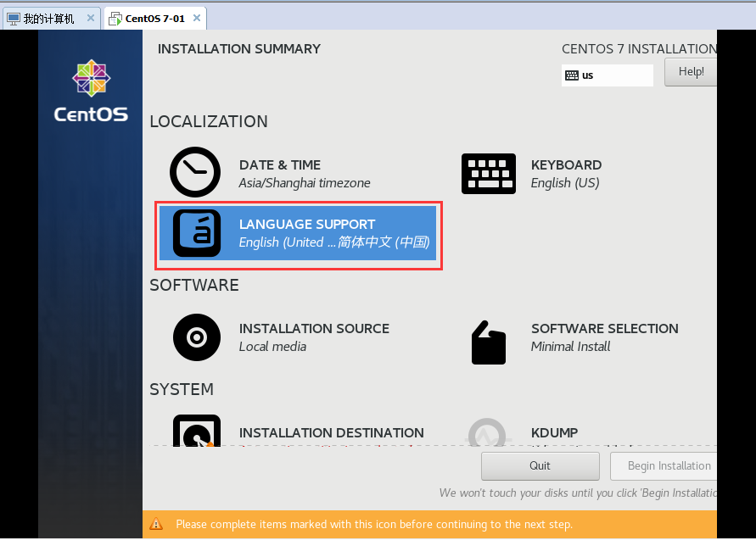Open INSTALLATION SOURCE settings label
This screenshot has width=756, height=540.
coord(314,329)
